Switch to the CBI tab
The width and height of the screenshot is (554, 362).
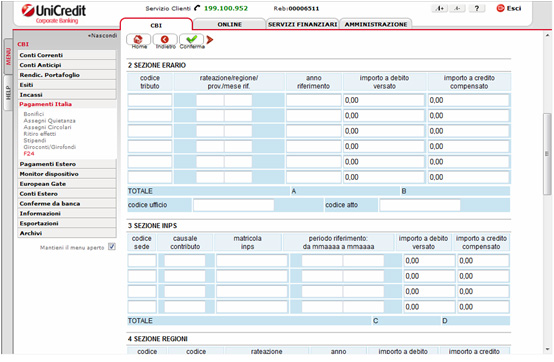[x=156, y=25]
